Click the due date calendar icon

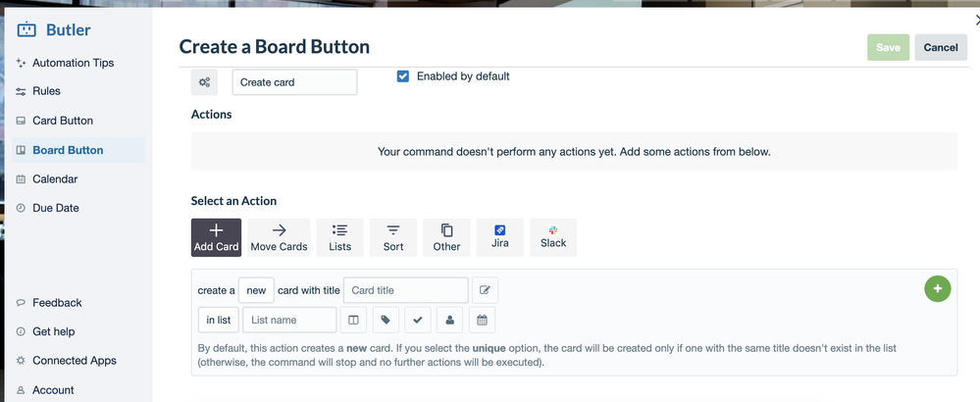482,320
